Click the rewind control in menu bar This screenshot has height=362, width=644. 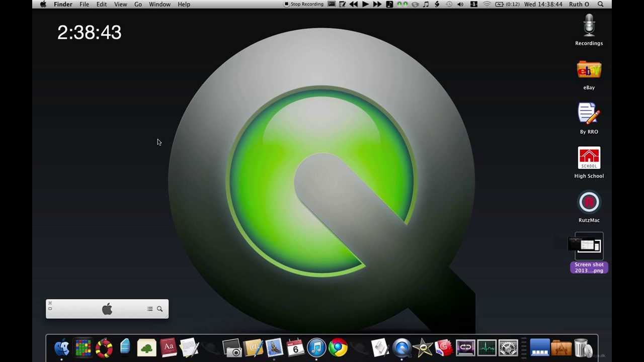[x=354, y=4]
